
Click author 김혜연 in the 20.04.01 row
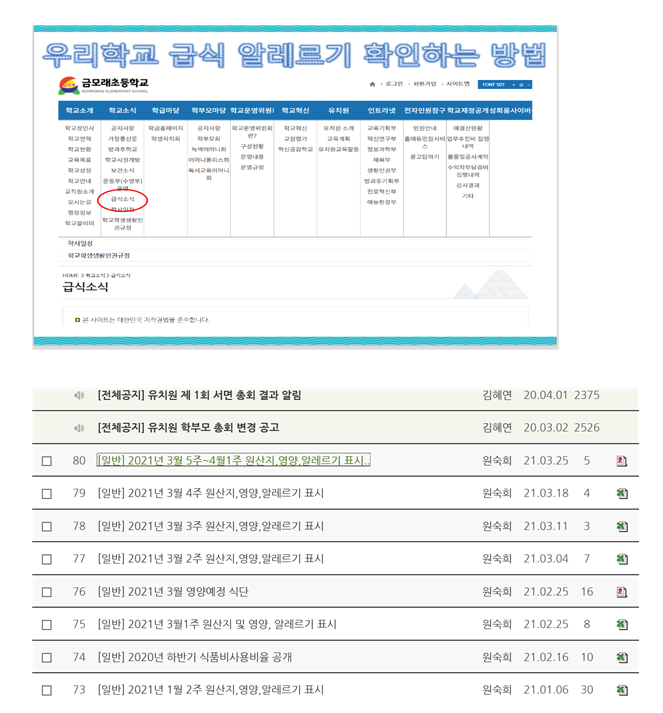click(497, 395)
